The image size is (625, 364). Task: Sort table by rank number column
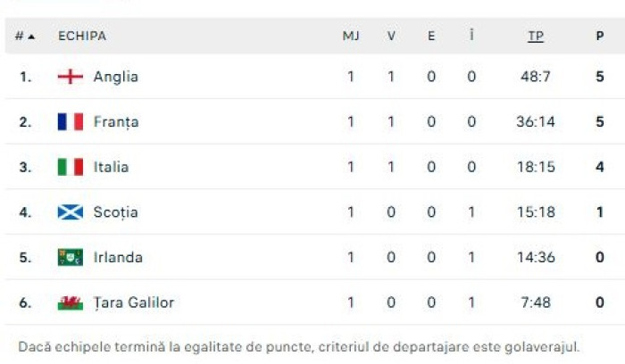[x=24, y=37]
